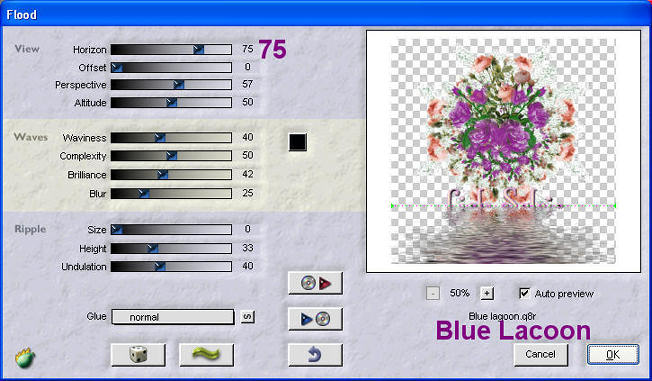This screenshot has height=381, width=652.
Task: Click the Horizon value 75
Action: pyautogui.click(x=247, y=49)
